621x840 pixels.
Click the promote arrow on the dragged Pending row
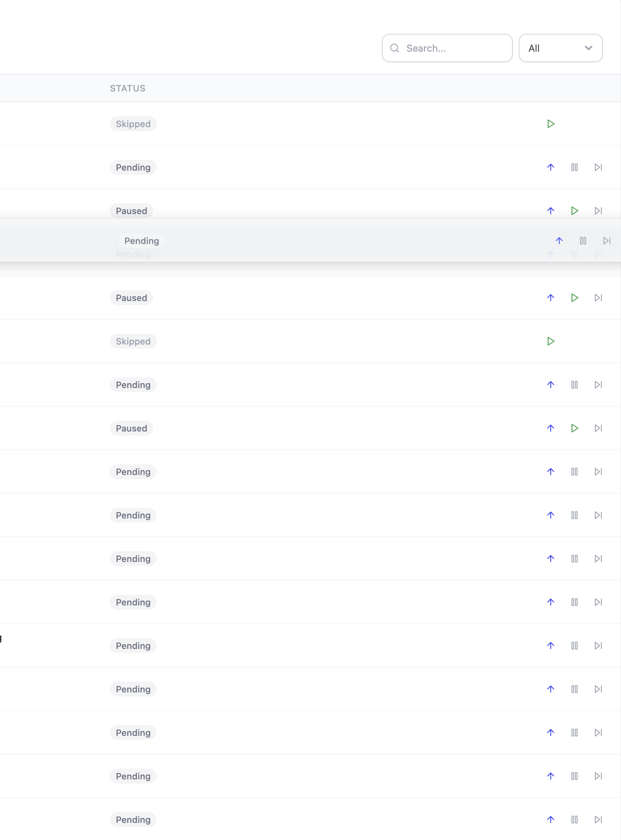[559, 241]
